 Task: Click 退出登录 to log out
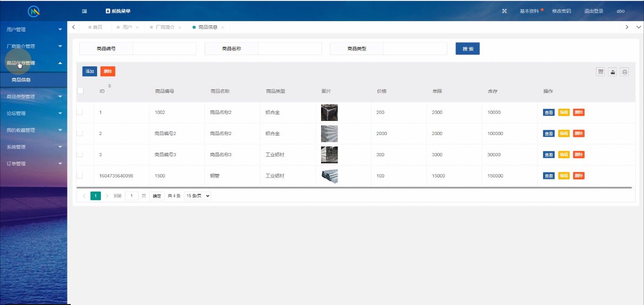point(594,11)
